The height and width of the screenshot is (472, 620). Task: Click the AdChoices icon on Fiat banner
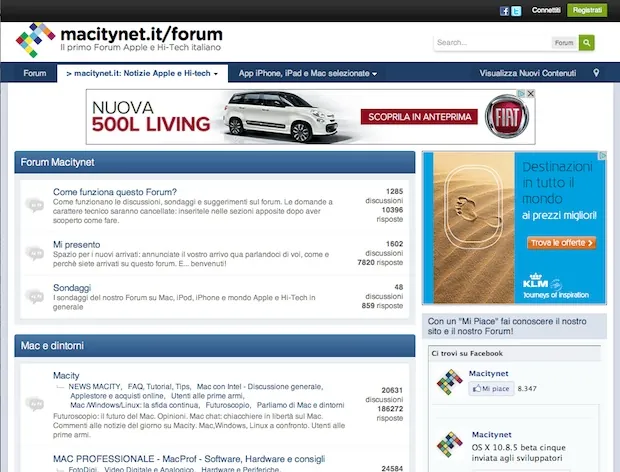point(522,94)
